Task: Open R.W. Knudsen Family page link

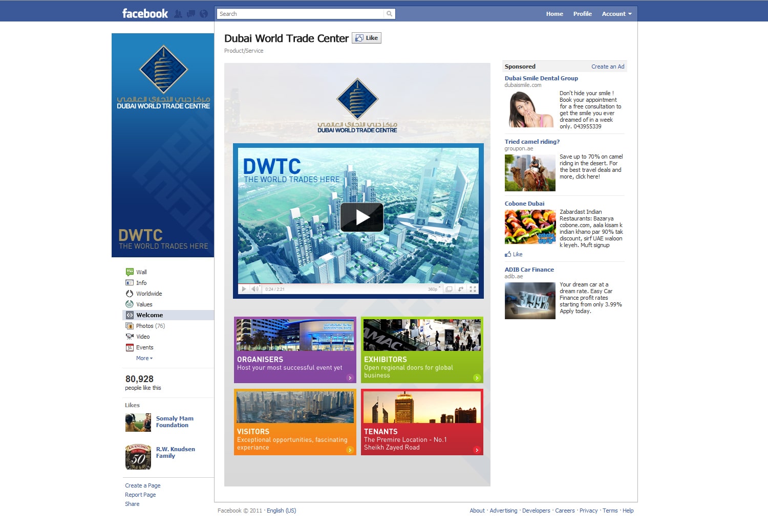Action: [176, 452]
